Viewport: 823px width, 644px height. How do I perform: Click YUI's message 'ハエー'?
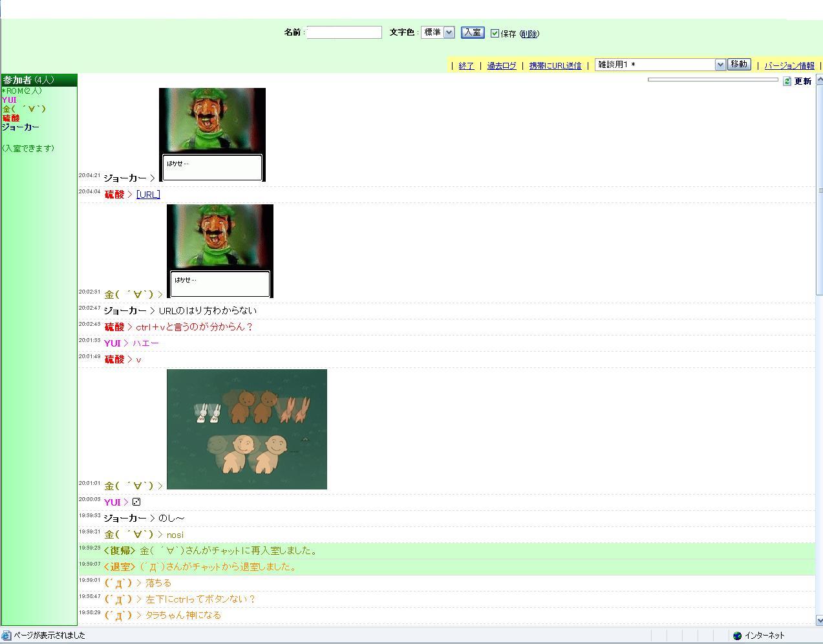pyautogui.click(x=145, y=343)
